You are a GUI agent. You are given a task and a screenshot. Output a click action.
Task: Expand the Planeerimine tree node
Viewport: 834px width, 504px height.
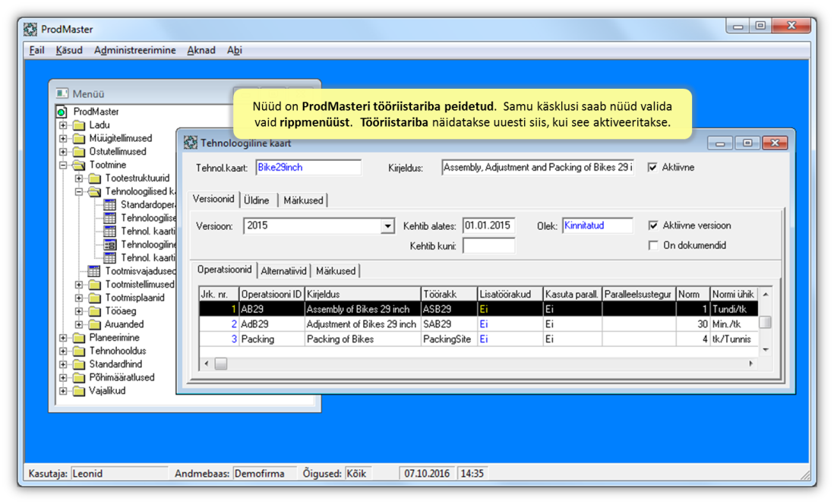pyautogui.click(x=63, y=338)
